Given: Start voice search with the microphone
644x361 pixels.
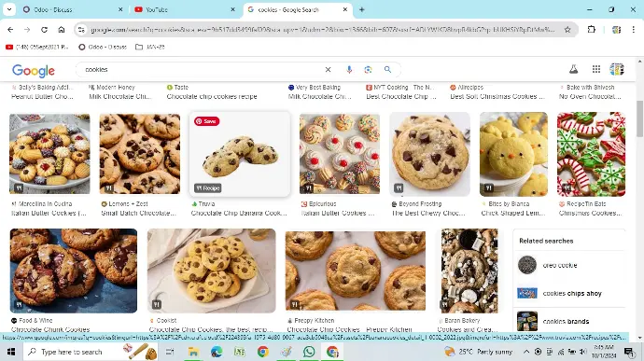Looking at the screenshot, I should [349, 70].
